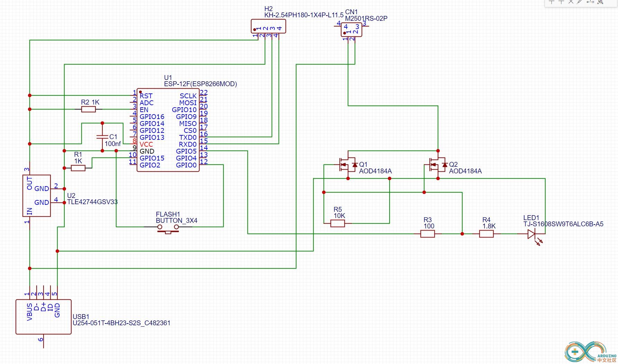This screenshot has width=618, height=364.
Task: Click the KH-2.54PH180-1X4P-L11.5 part name
Action: pos(304,15)
